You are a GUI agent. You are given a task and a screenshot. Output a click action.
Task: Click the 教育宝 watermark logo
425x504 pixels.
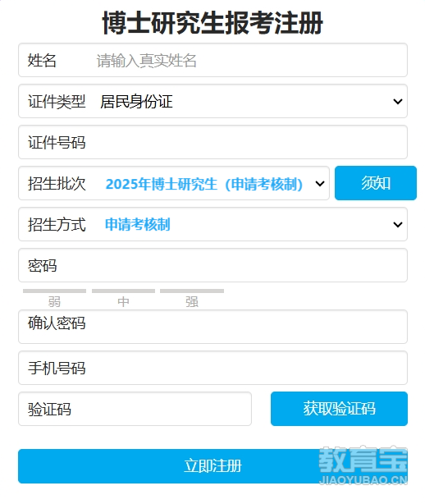pos(363,465)
